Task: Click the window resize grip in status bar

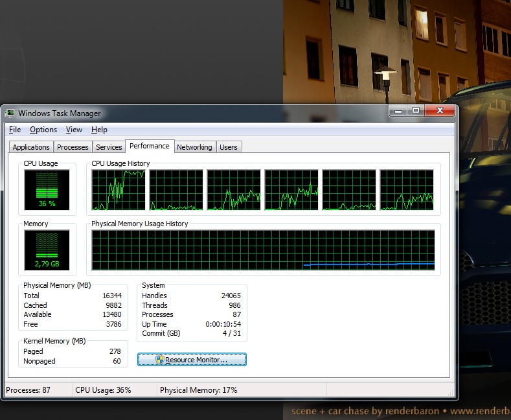Action: 451,393
